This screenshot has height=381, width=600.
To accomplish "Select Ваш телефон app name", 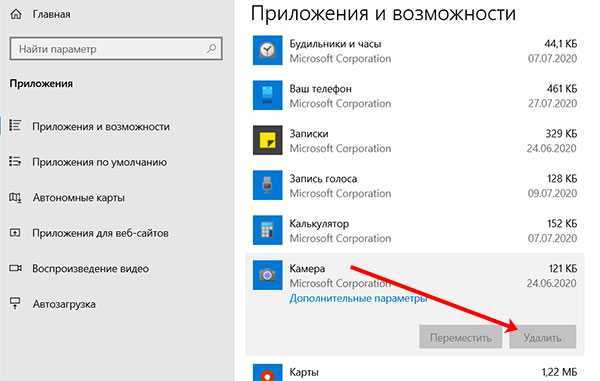I will pos(320,89).
